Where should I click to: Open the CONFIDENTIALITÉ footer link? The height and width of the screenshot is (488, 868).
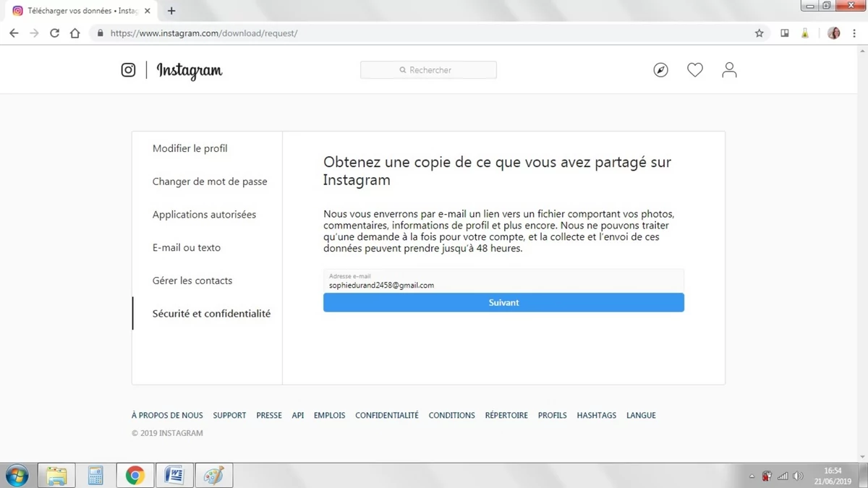point(387,416)
